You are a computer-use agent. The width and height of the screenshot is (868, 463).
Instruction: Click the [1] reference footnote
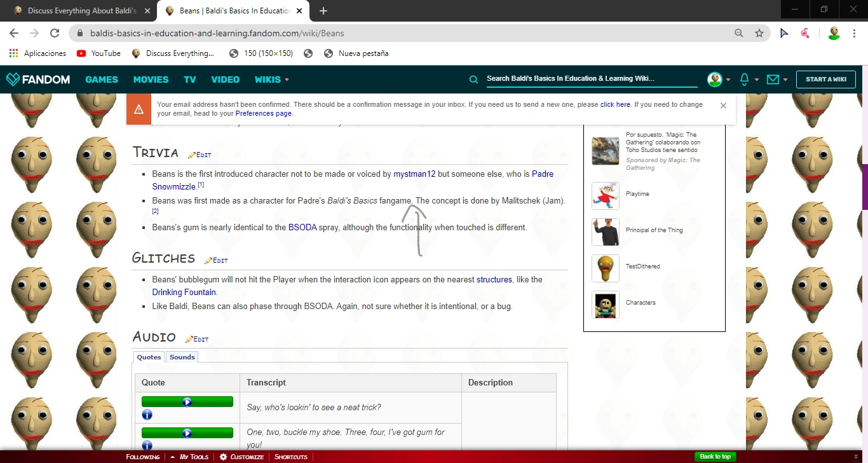(x=201, y=185)
